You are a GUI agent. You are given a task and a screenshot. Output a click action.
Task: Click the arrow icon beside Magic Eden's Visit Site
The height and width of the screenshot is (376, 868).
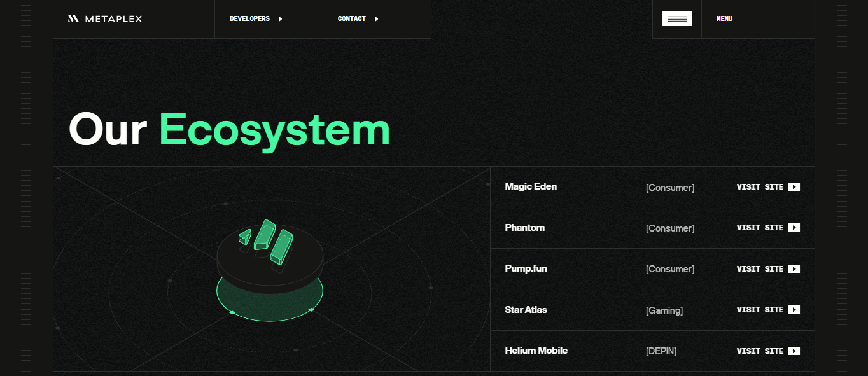(x=794, y=187)
